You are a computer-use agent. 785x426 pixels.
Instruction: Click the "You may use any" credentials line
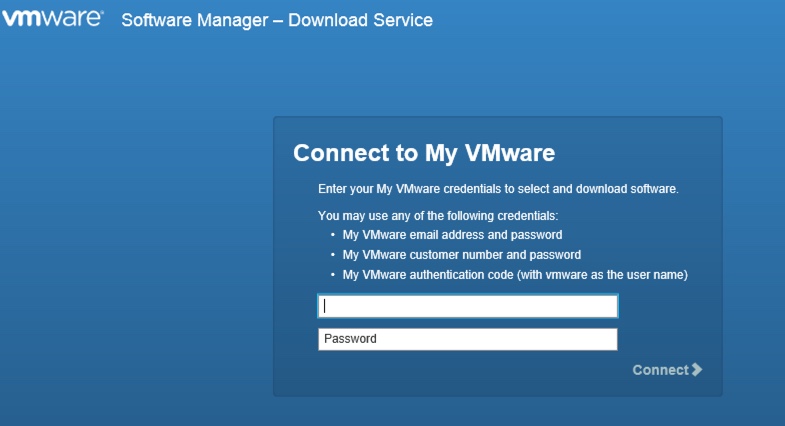(437, 215)
